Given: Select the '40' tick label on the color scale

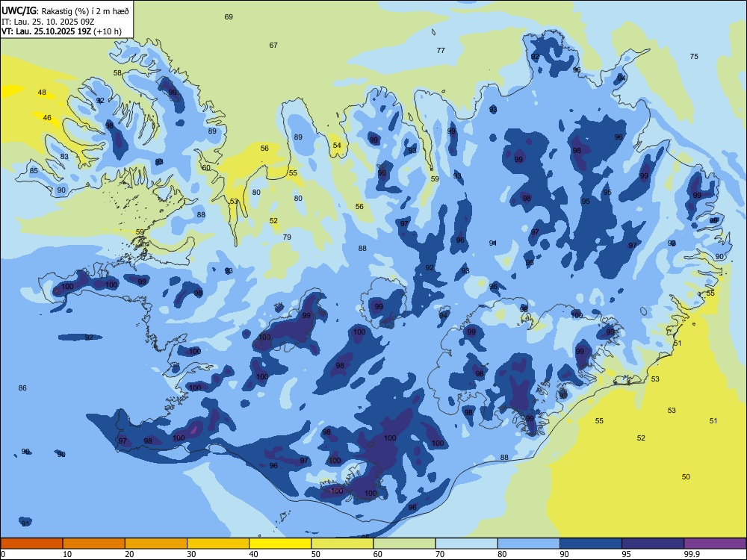Looking at the screenshot, I should click(x=253, y=554).
